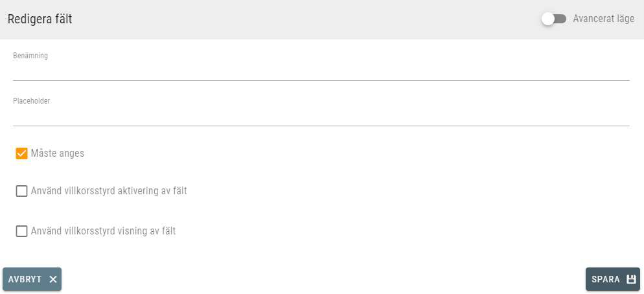Click the Redigera fält dialog title
The image size is (644, 294).
[40, 19]
